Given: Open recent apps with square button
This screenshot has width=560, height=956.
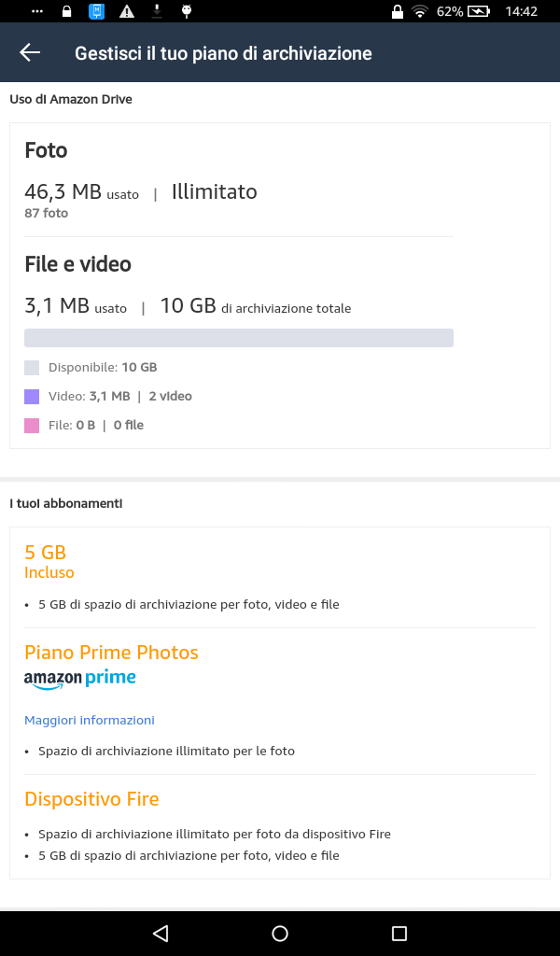Looking at the screenshot, I should click(399, 933).
